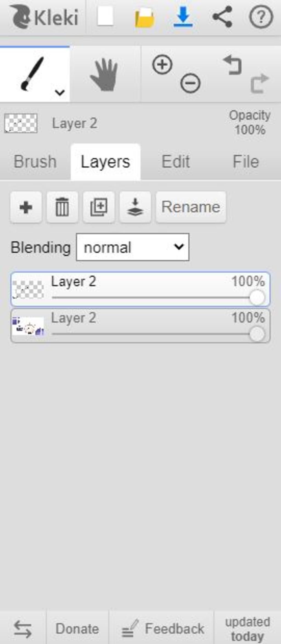The image size is (281, 644).
Task: Click the Rename button
Action: [x=191, y=207]
